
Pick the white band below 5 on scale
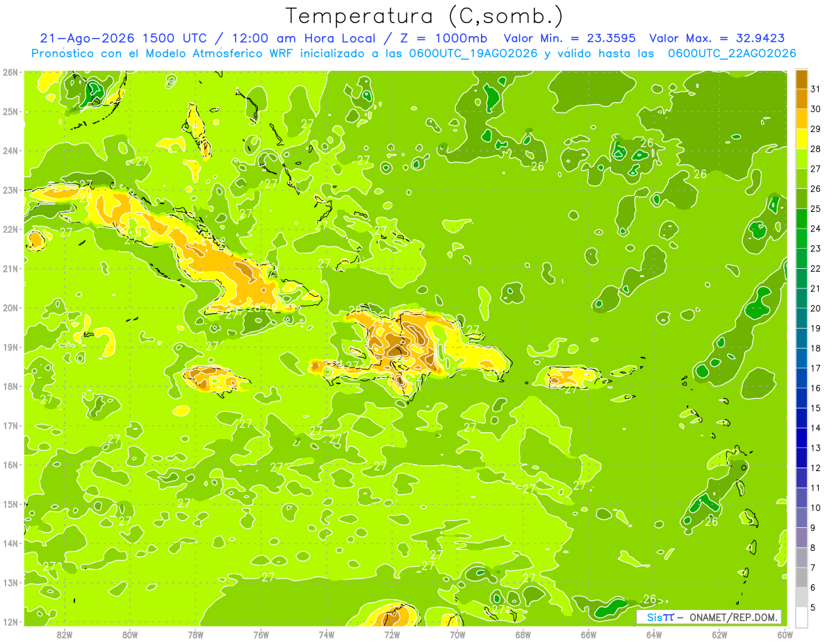(801, 617)
